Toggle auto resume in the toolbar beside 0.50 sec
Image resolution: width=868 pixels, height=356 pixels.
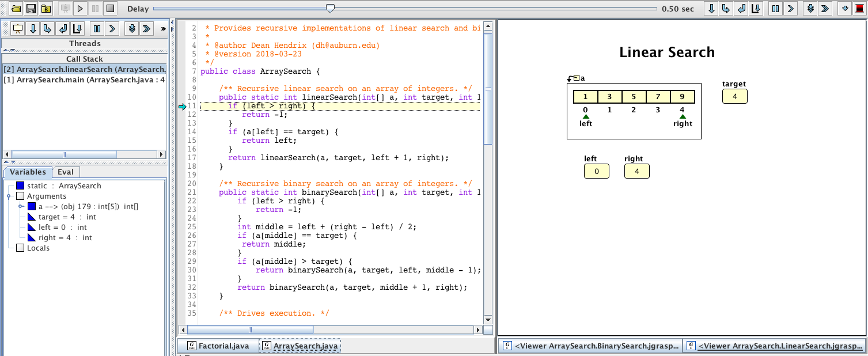pyautogui.click(x=825, y=9)
